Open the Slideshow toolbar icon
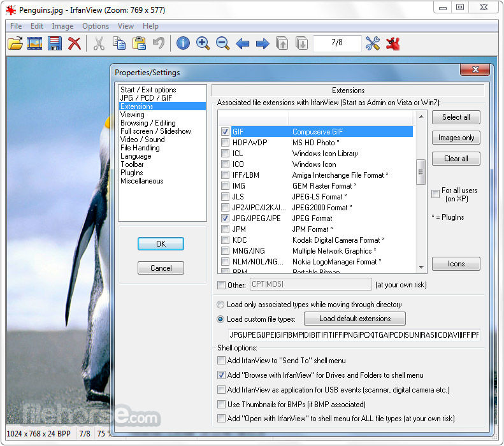 coord(34,43)
